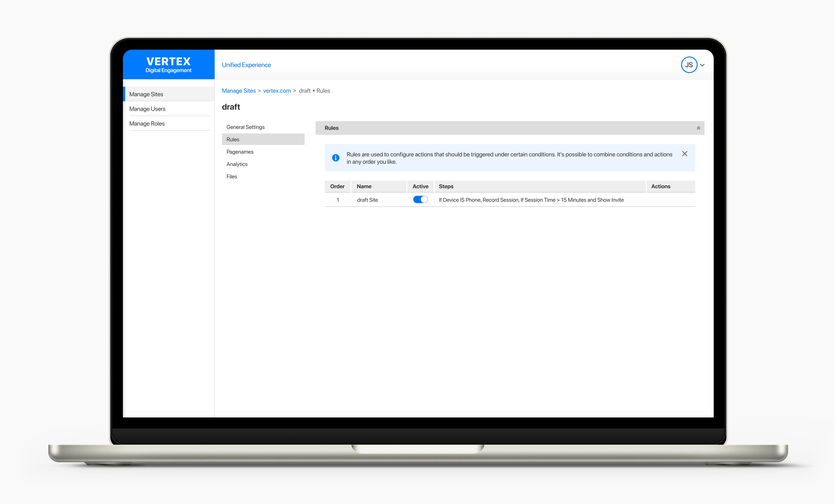Switch to Pagenames section
The width and height of the screenshot is (838, 504).
point(240,152)
